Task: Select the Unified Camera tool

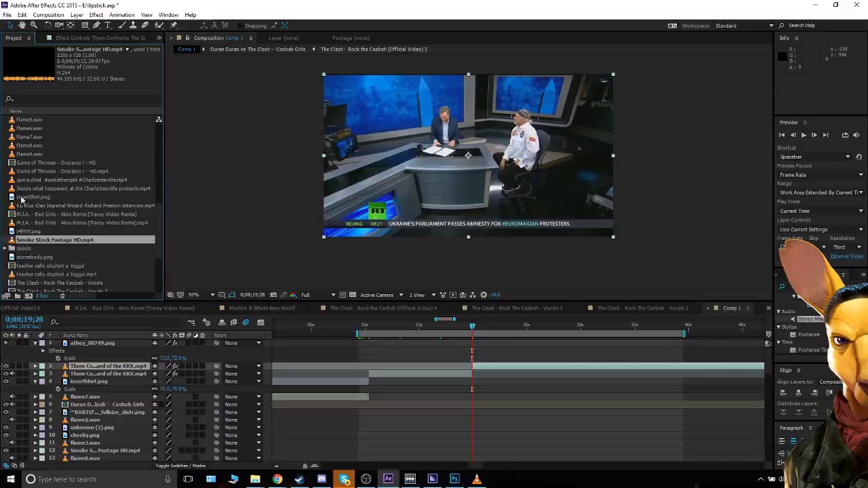Action: (60, 25)
